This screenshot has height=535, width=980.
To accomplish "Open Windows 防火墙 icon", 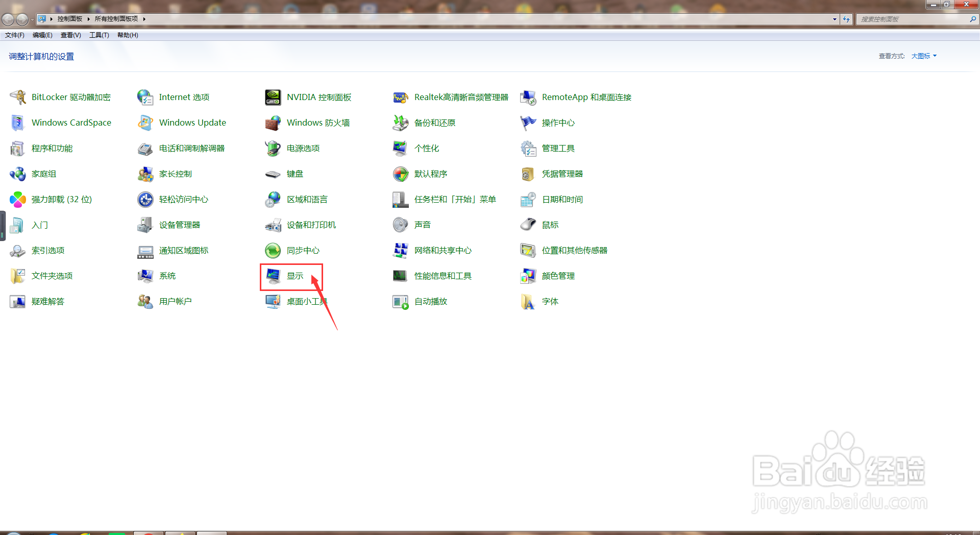I will [x=273, y=123].
